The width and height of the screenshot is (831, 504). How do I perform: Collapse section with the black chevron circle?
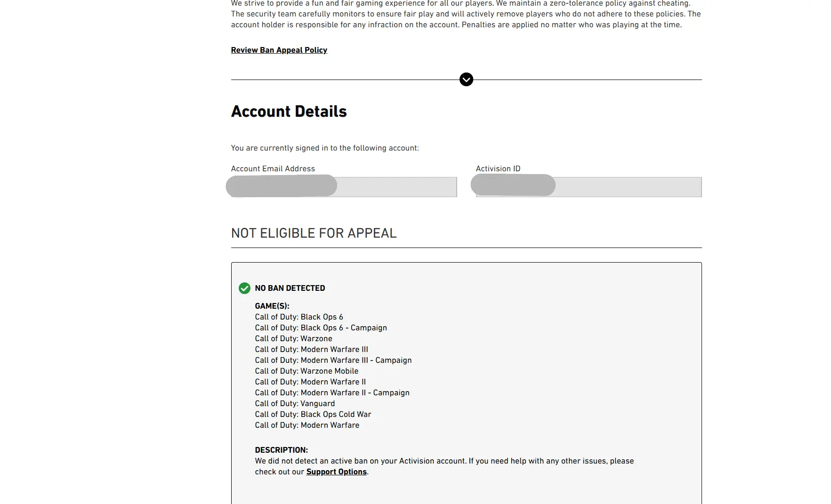466,80
